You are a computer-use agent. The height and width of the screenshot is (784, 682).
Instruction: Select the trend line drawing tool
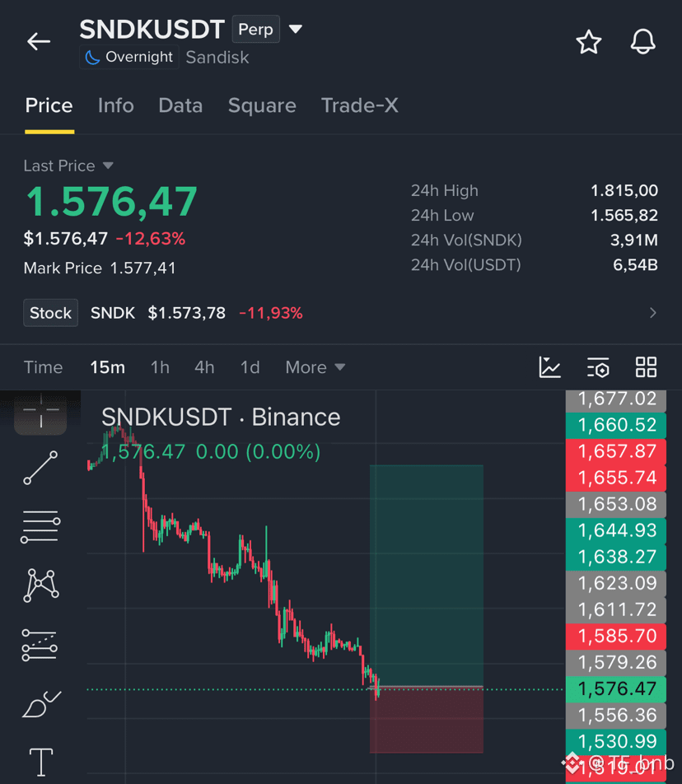click(40, 468)
